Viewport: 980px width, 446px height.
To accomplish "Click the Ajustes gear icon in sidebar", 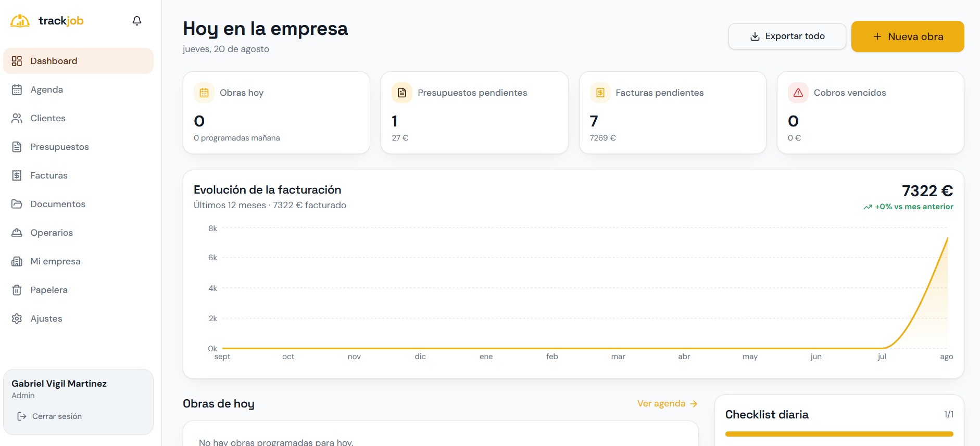I will (17, 318).
